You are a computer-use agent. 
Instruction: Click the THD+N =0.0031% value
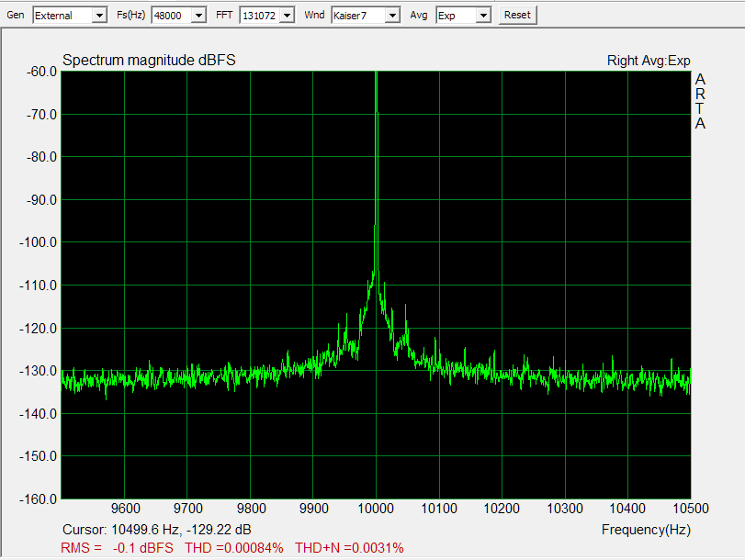pos(349,548)
